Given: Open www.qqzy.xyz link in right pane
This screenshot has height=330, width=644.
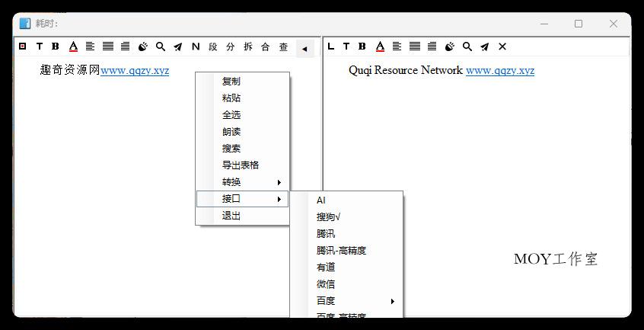Looking at the screenshot, I should 500,70.
